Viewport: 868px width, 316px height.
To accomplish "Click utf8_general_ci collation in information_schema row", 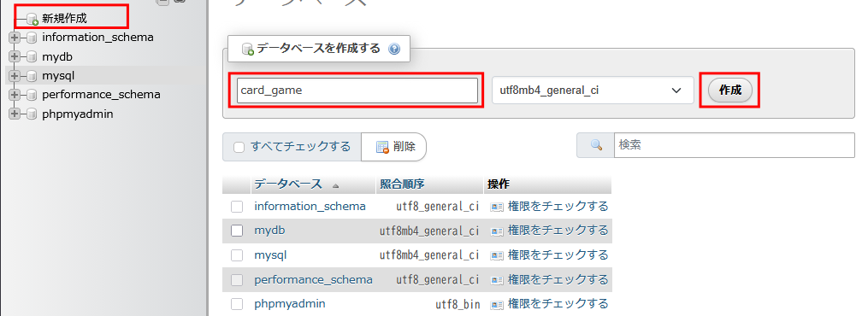I will pos(437,207).
